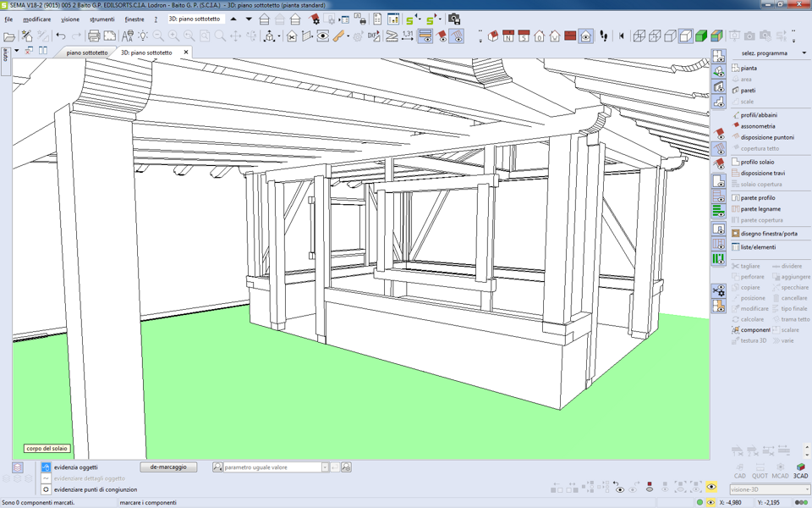Viewport: 812px width, 508px height.
Task: Click the undo arrow icon
Action: pos(61,36)
